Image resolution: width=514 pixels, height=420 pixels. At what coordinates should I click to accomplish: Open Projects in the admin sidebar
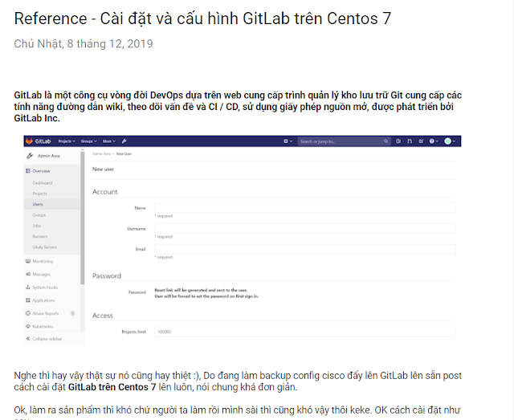(x=39, y=194)
